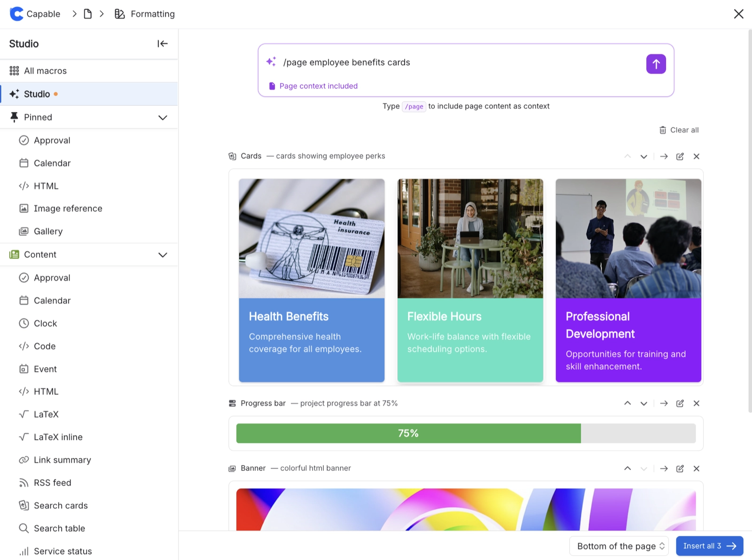
Task: Open the page document breadcrumb icon
Action: click(x=88, y=14)
